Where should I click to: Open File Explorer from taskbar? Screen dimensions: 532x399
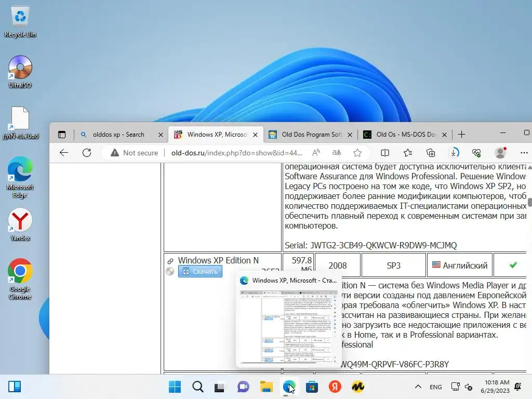click(267, 387)
